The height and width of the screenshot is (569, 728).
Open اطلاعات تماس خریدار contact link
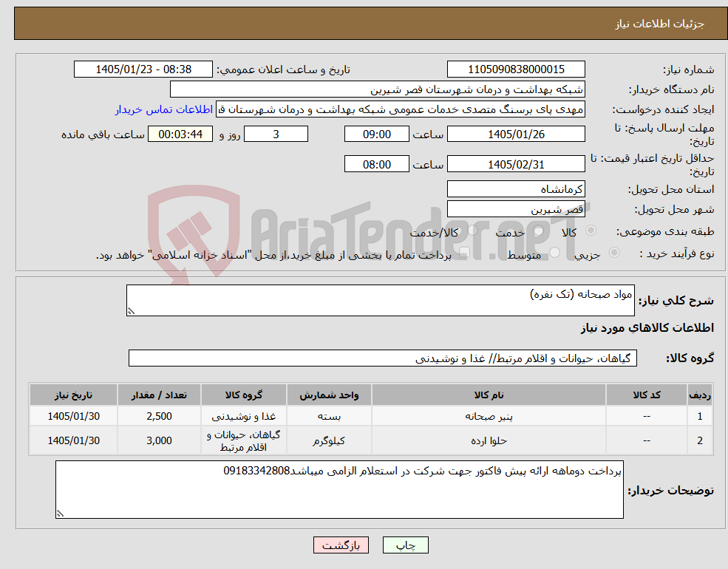point(164,109)
